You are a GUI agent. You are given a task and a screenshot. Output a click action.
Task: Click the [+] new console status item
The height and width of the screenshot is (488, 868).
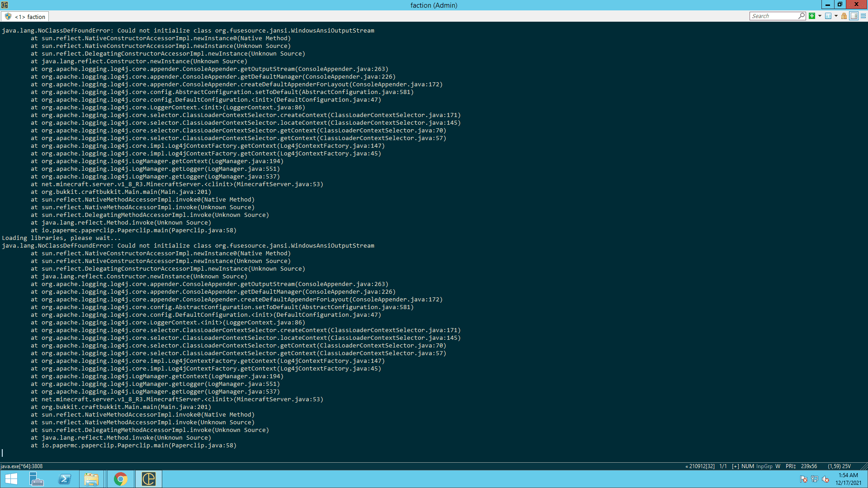tap(736, 466)
